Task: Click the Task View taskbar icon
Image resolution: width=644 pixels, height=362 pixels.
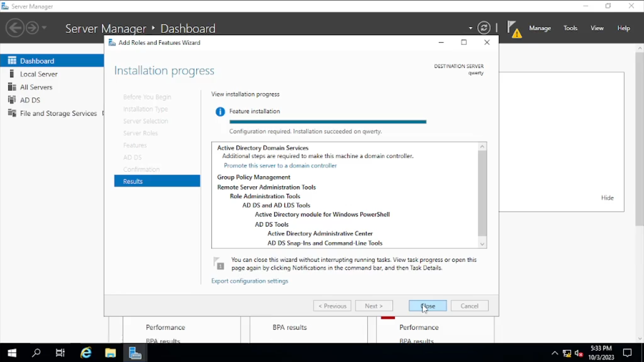Action: (60, 353)
